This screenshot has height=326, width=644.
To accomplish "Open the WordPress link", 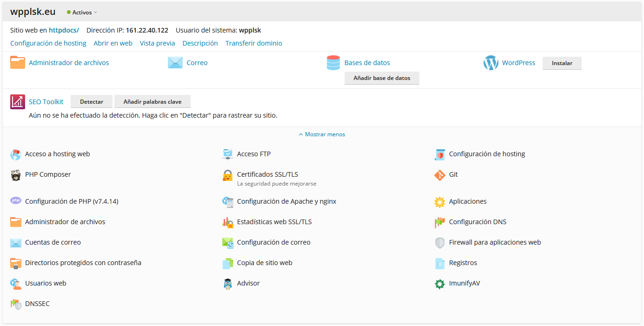I will click(x=518, y=63).
